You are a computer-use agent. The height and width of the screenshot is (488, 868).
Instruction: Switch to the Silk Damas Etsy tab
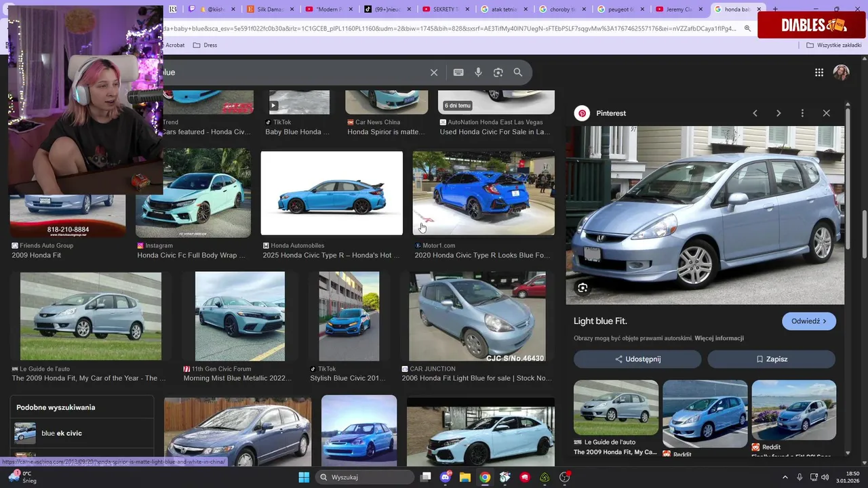pyautogui.click(x=269, y=9)
